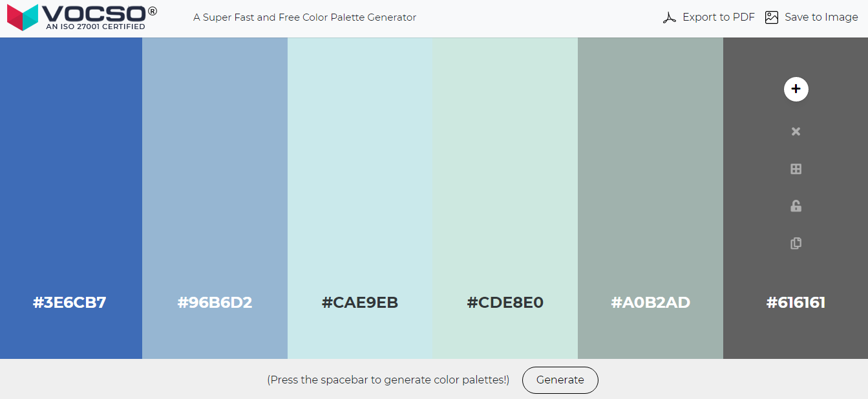Click the palette generator tagline text
The image size is (868, 399).
click(x=304, y=17)
